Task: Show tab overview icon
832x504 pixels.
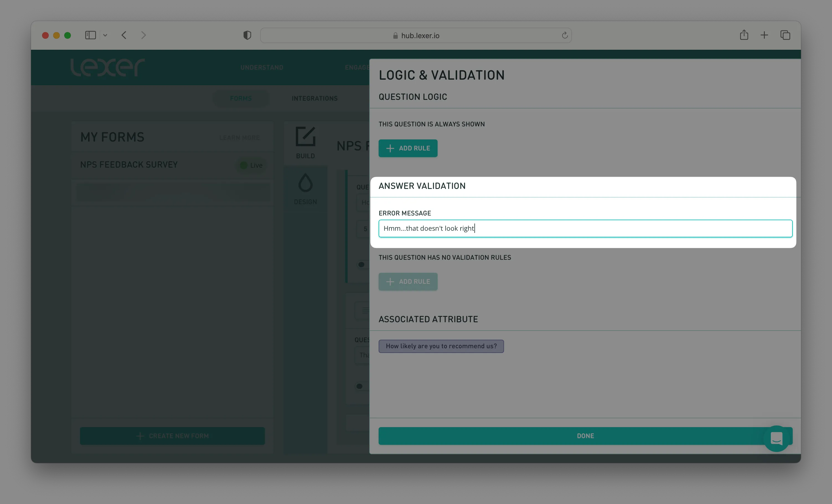Action: (x=785, y=35)
